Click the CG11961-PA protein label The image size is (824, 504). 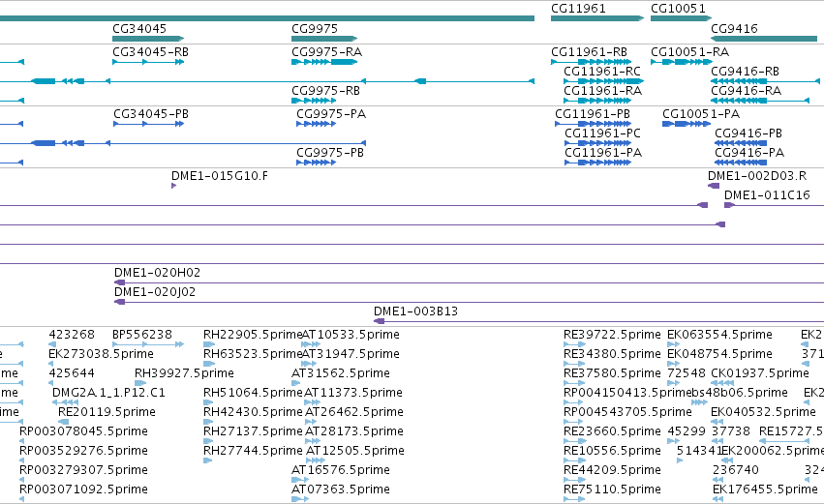603,153
